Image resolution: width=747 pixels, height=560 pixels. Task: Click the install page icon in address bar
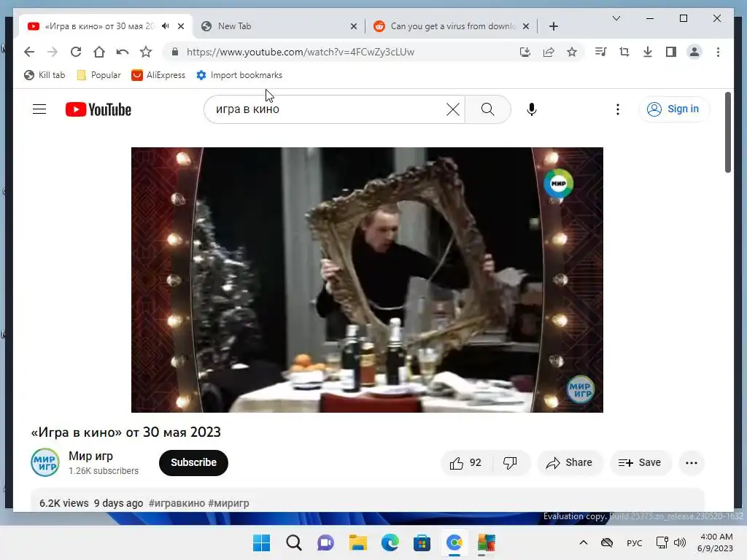tap(525, 52)
